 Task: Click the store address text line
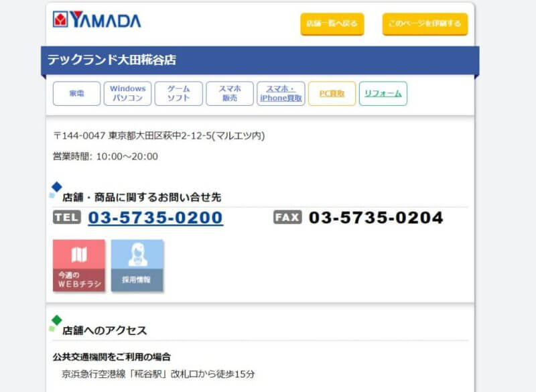(x=159, y=135)
